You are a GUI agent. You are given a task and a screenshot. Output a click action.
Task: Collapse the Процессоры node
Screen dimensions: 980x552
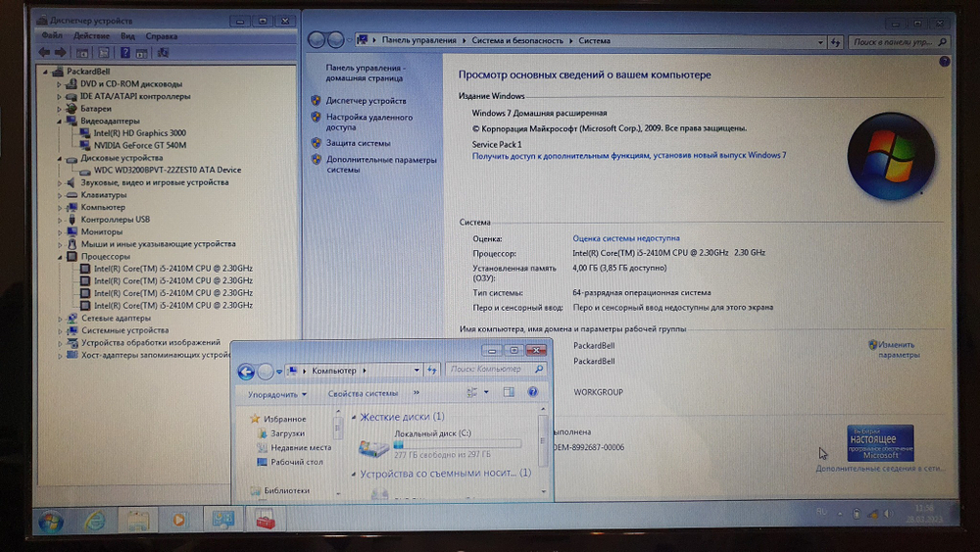[59, 256]
